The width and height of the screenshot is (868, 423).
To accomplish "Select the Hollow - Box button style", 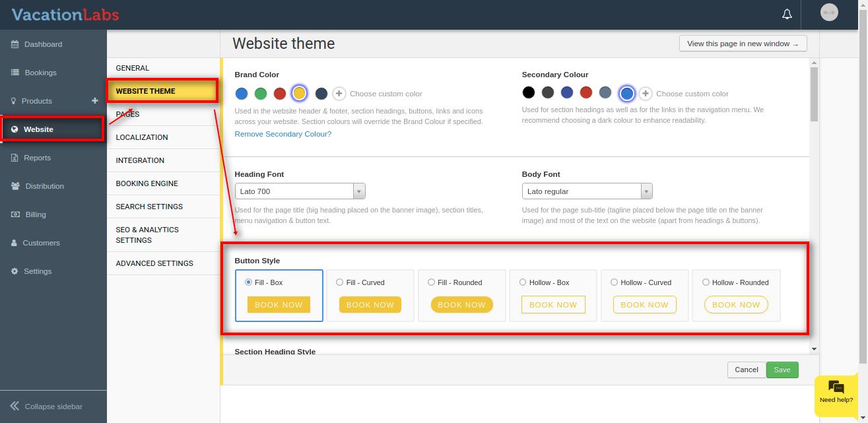I will coord(523,282).
